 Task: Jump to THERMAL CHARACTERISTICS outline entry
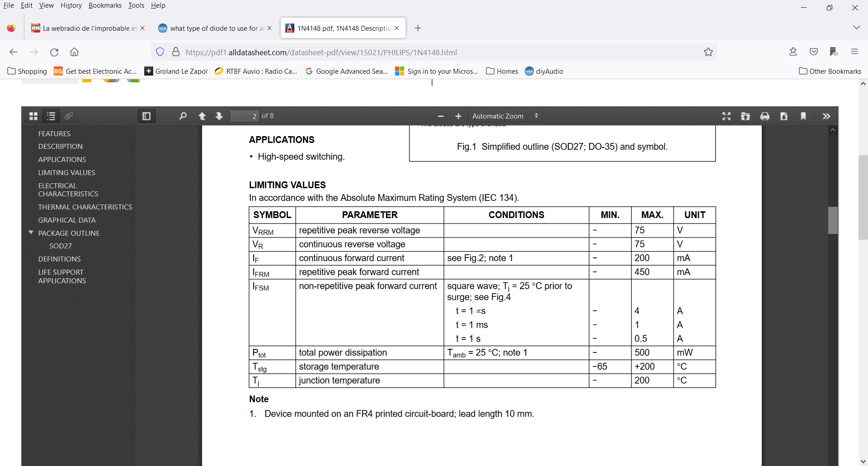85,207
